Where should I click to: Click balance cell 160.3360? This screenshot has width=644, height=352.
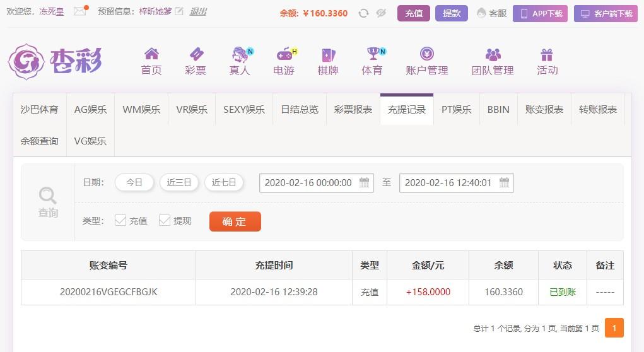click(503, 292)
